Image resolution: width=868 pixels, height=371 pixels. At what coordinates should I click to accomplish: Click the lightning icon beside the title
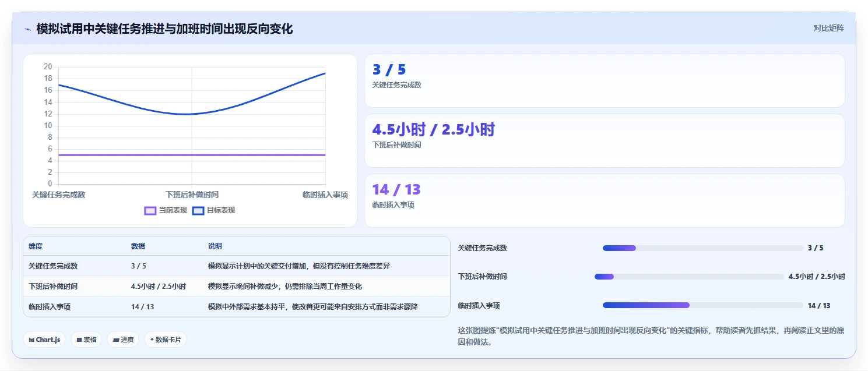pos(27,29)
